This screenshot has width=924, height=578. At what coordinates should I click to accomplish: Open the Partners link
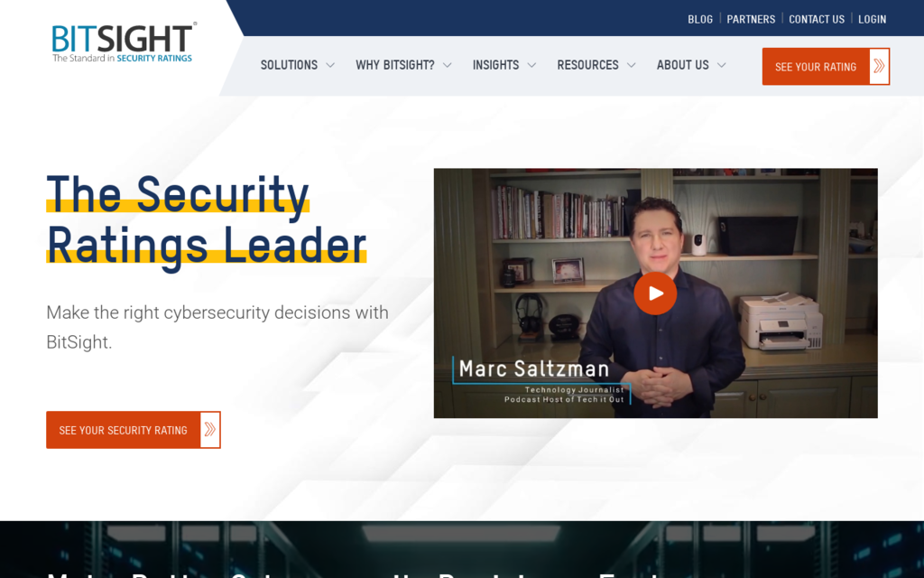751,20
